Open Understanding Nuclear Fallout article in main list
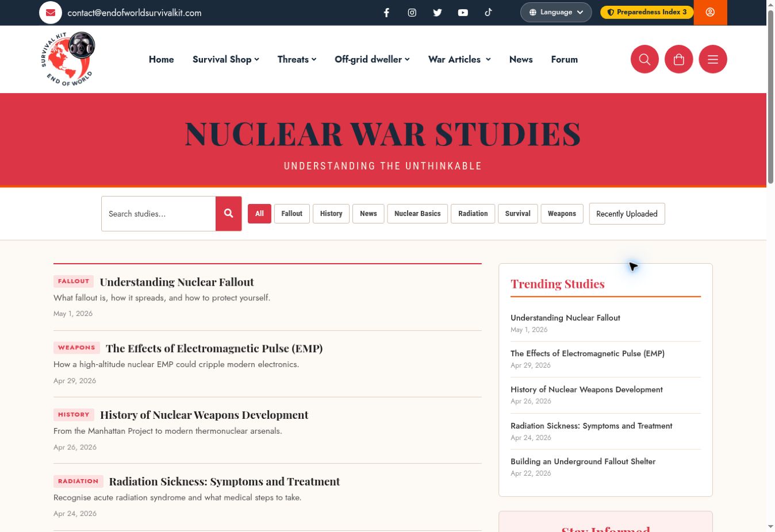This screenshot has width=775, height=532. tap(177, 282)
